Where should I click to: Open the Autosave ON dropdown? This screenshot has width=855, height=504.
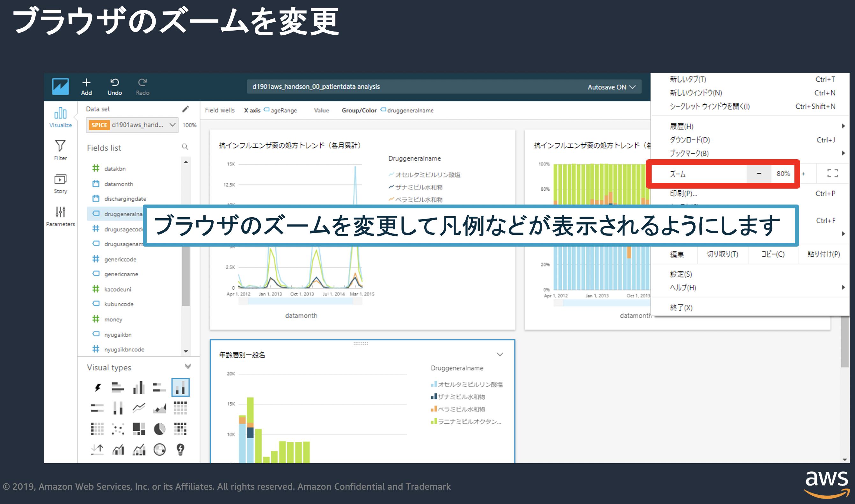(x=611, y=87)
